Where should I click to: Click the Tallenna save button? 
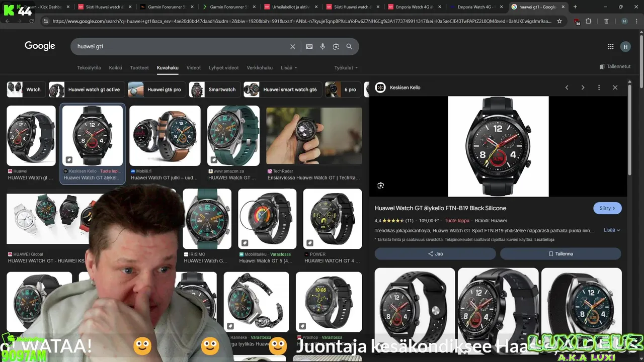click(x=561, y=254)
